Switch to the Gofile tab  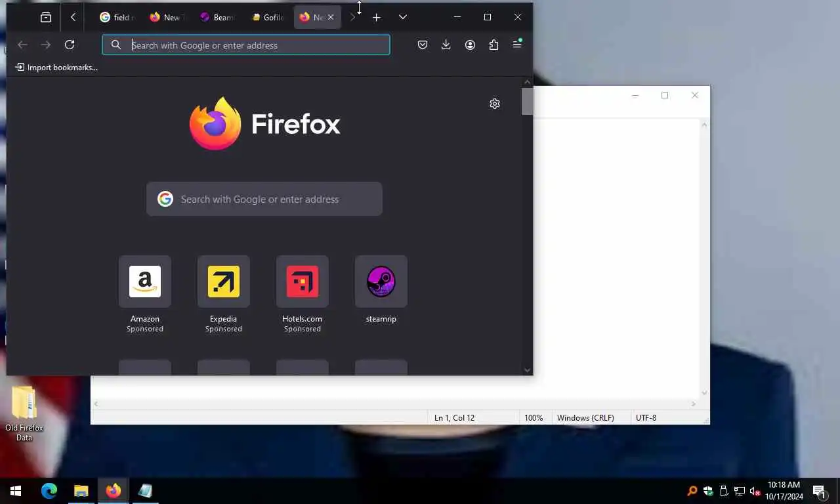coord(267,18)
